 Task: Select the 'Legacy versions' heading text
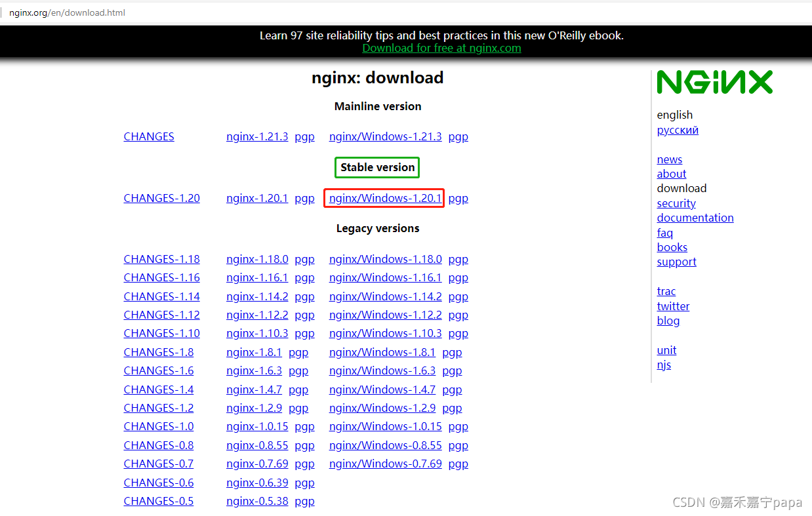point(378,228)
